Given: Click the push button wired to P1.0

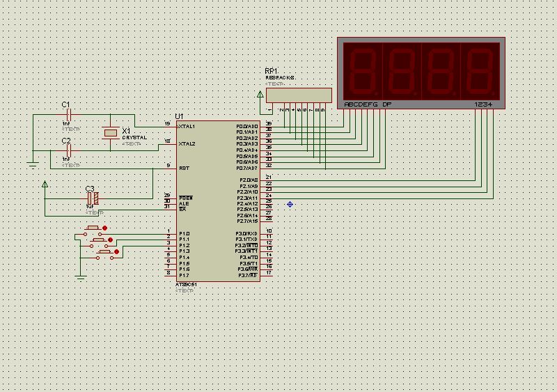Looking at the screenshot, I should (93, 230).
